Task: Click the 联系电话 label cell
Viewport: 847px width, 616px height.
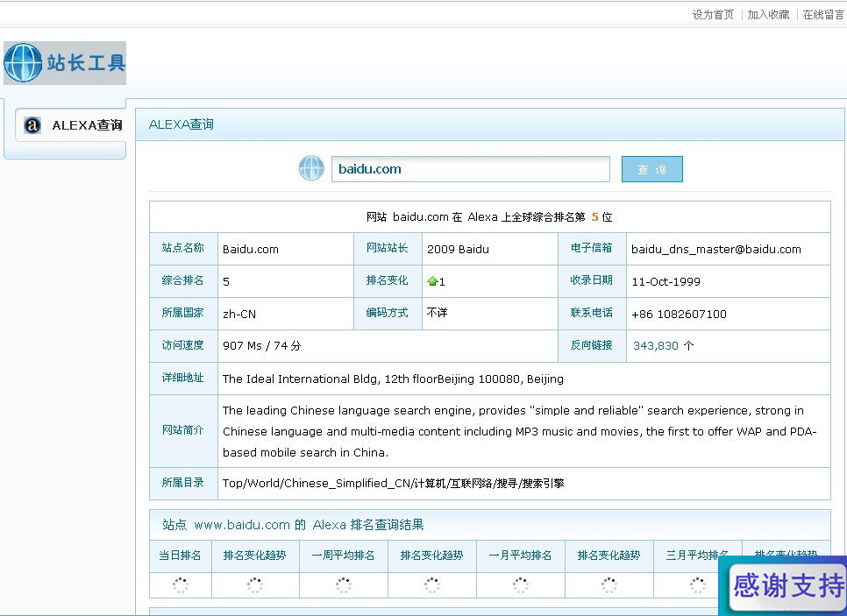Action: pyautogui.click(x=592, y=313)
